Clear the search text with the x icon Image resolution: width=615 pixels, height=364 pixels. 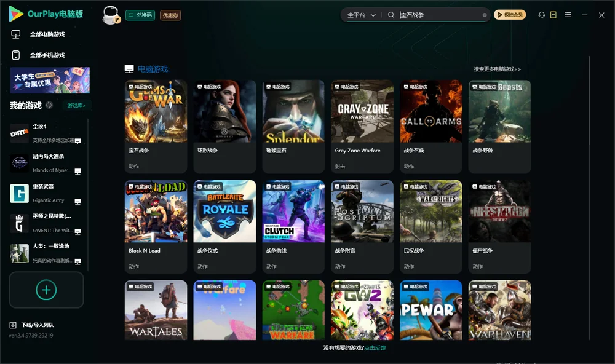485,15
